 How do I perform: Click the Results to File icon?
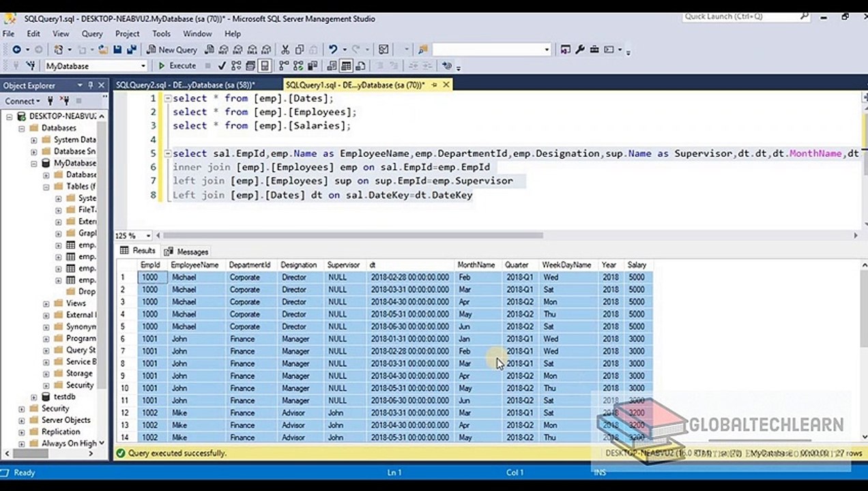[360, 66]
